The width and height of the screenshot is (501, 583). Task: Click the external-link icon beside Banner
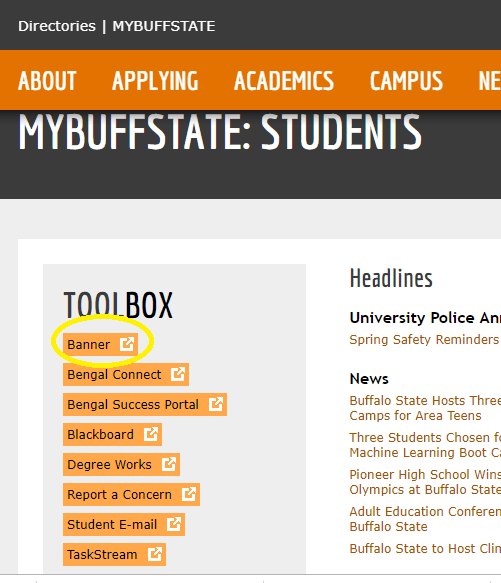click(127, 344)
